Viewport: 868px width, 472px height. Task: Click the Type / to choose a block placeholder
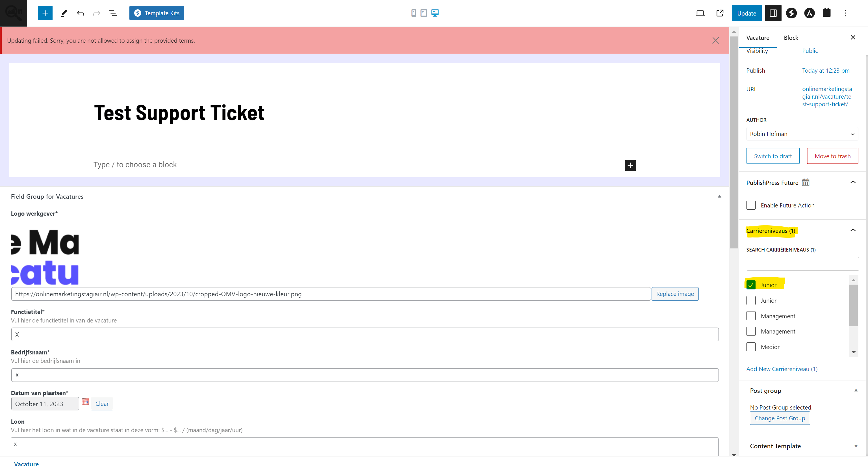tap(135, 165)
